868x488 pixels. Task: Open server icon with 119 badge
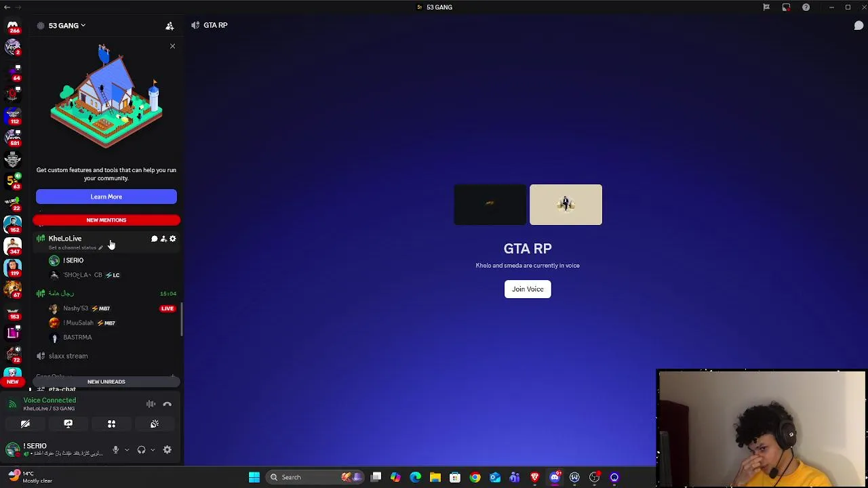(12, 267)
